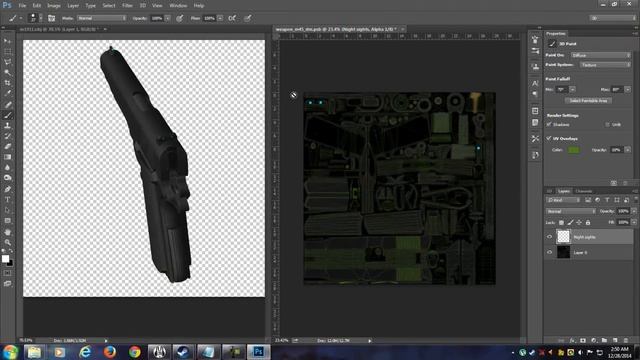Open the 3D menu

click(142, 5)
